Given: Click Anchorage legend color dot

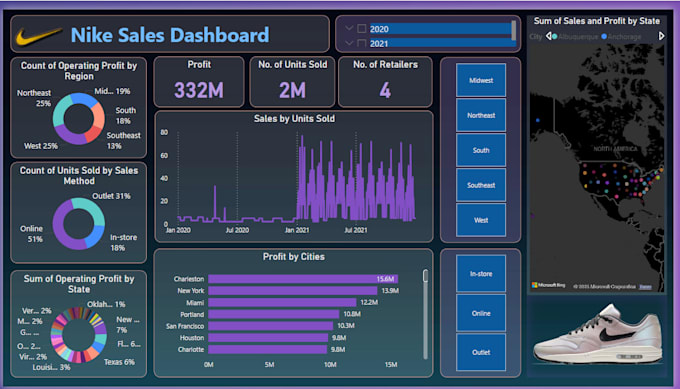Looking at the screenshot, I should [604, 36].
